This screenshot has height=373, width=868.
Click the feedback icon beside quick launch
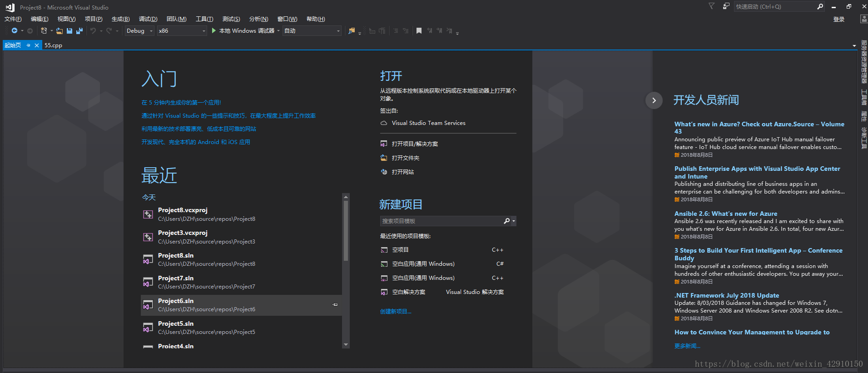click(x=726, y=6)
